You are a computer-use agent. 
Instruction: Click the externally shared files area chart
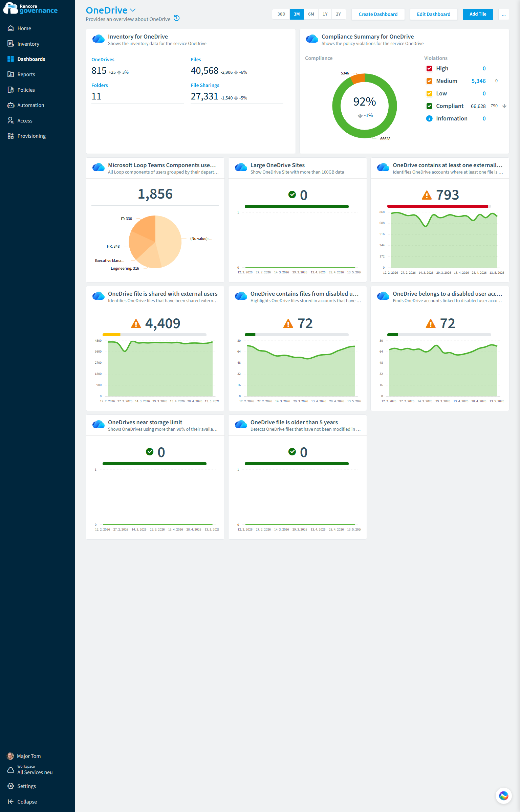444,240
